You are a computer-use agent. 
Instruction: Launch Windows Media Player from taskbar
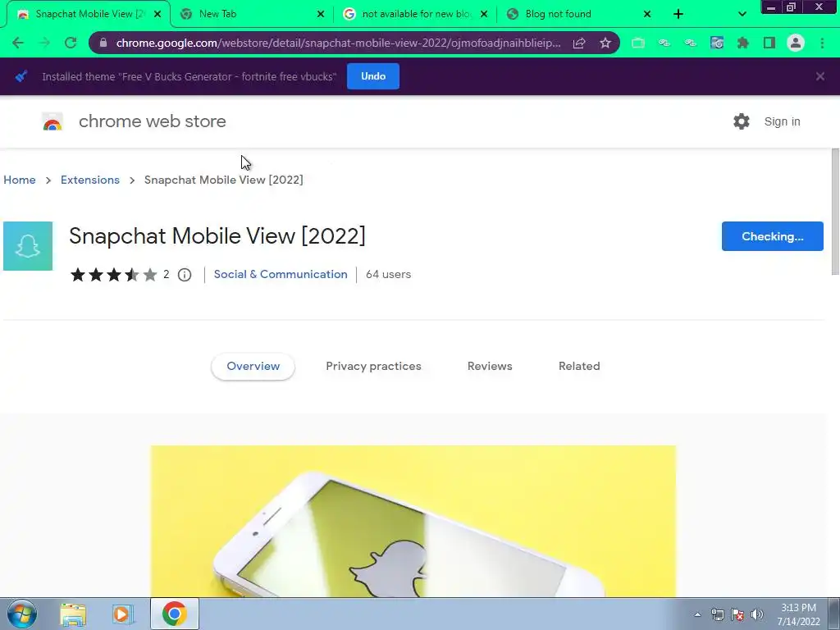(123, 614)
